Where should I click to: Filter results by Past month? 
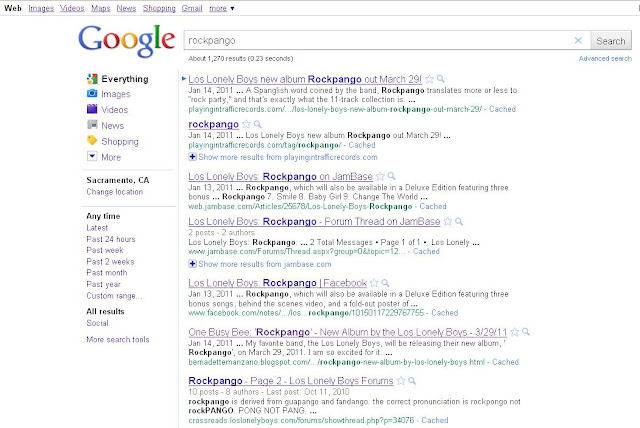coord(107,273)
